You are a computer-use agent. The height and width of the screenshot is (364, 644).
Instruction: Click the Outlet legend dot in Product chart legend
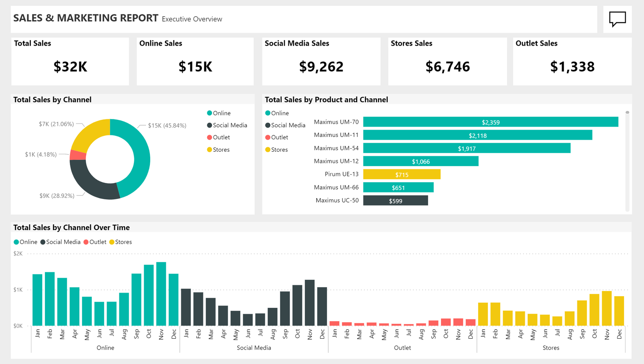pos(267,137)
